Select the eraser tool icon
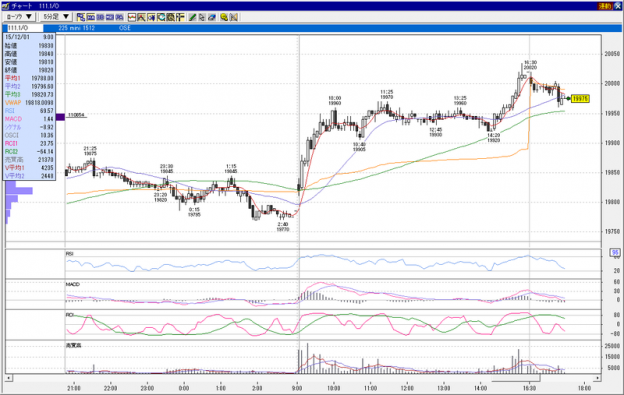 [212, 17]
